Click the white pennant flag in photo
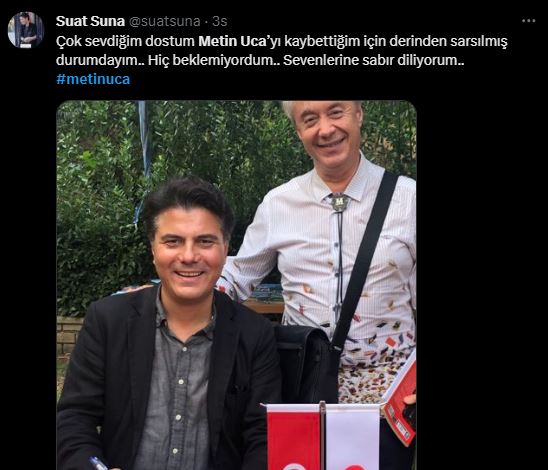Screen dimensions: 548x470 click(x=352, y=437)
